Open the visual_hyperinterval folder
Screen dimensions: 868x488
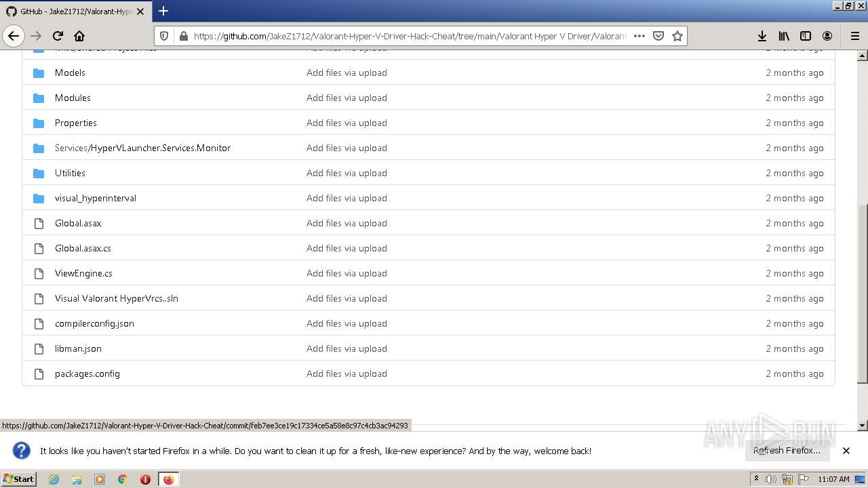point(96,198)
